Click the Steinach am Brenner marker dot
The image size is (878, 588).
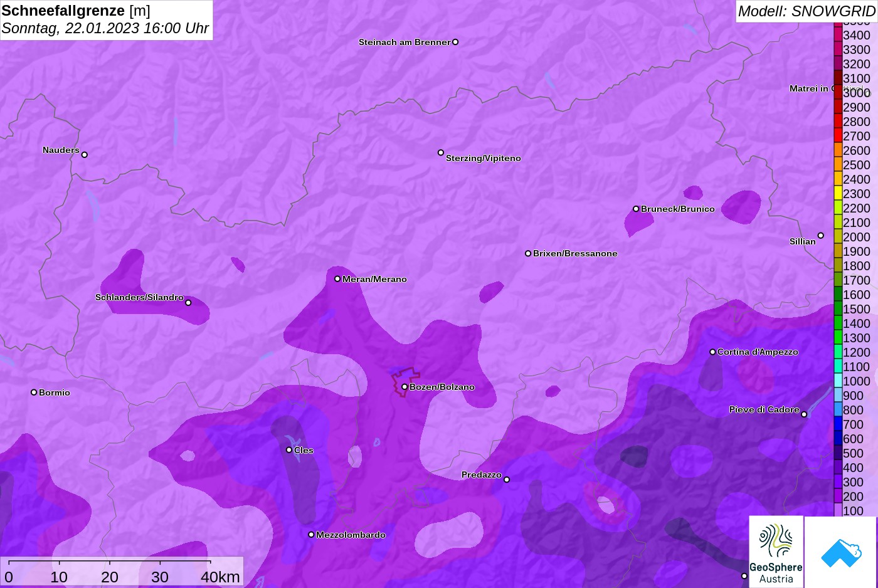455,42
